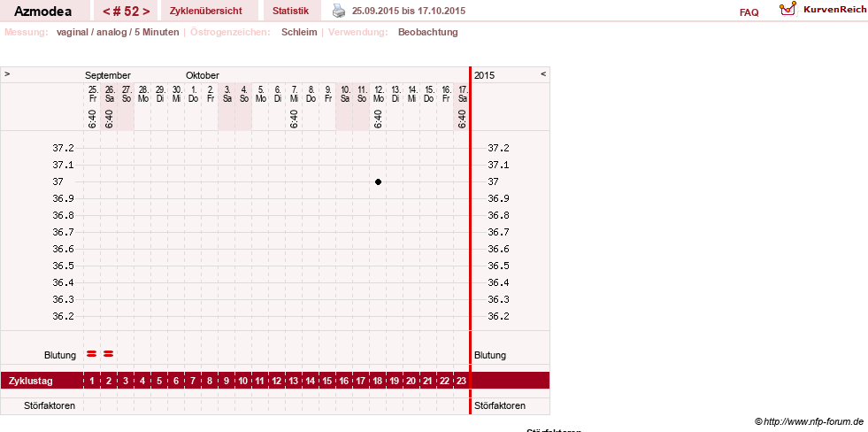Click the 2015 year label

point(484,75)
